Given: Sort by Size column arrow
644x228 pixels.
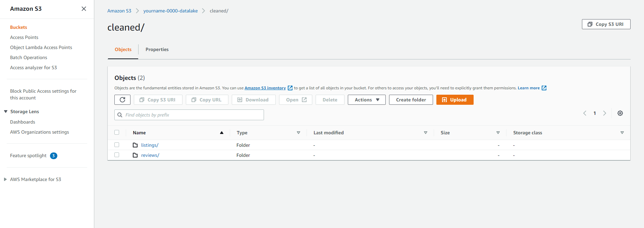Looking at the screenshot, I should click(498, 133).
